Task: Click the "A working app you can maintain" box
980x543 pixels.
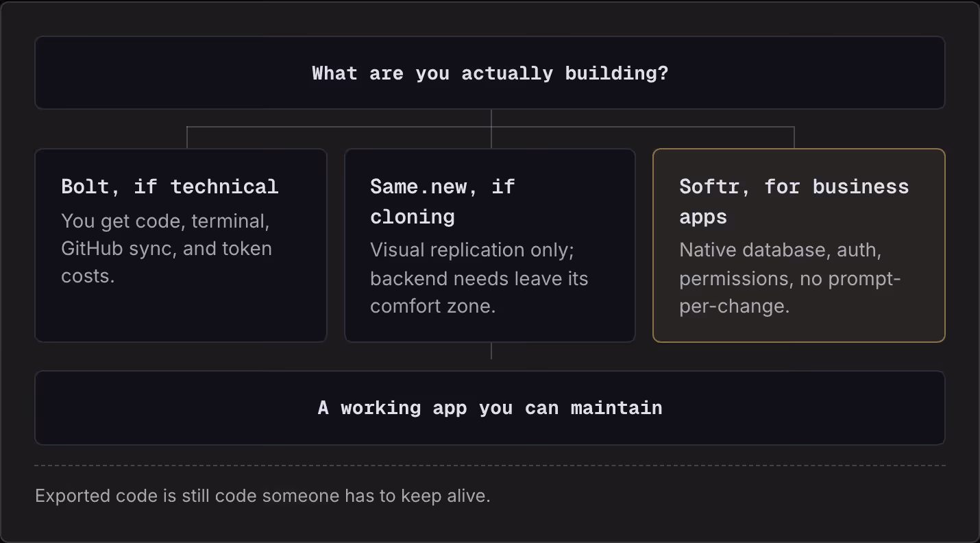Action: point(490,408)
